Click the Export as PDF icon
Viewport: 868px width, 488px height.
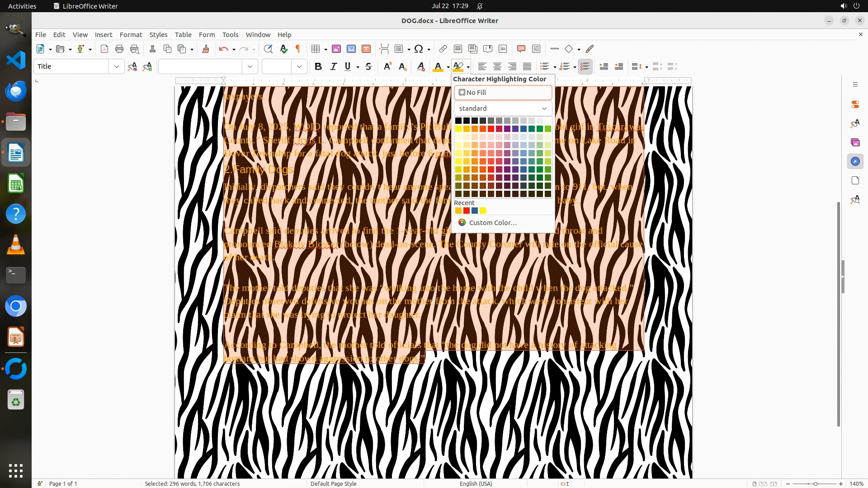pyautogui.click(x=104, y=49)
